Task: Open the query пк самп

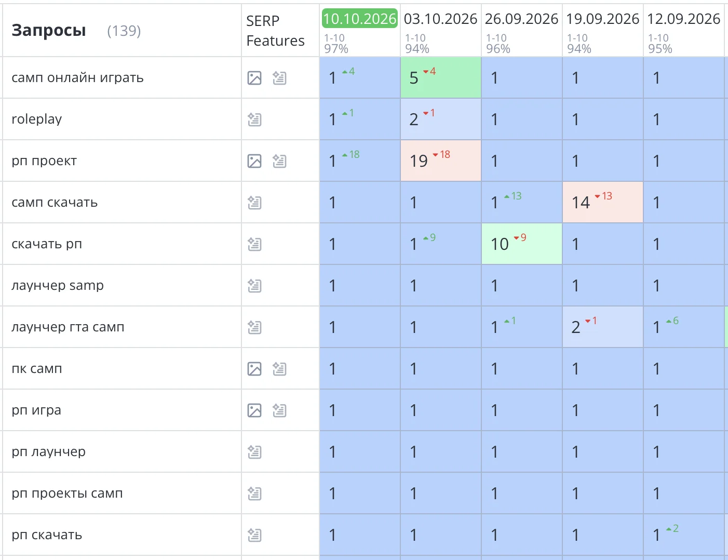Action: pyautogui.click(x=37, y=369)
